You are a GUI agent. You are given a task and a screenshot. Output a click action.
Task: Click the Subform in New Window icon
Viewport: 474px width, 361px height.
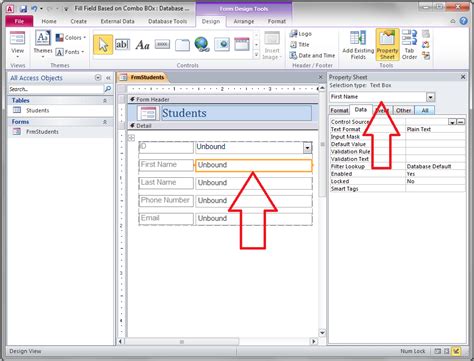point(426,34)
